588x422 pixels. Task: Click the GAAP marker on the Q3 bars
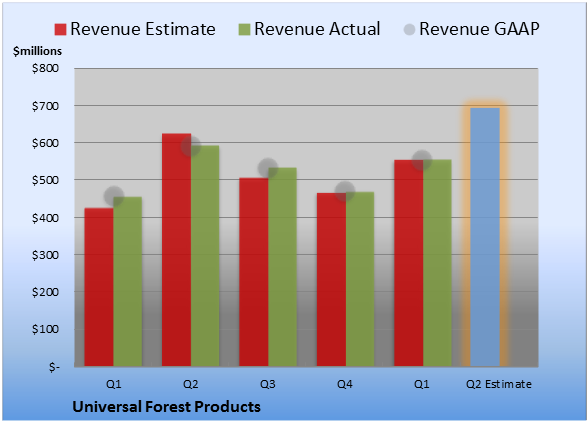[x=268, y=168]
